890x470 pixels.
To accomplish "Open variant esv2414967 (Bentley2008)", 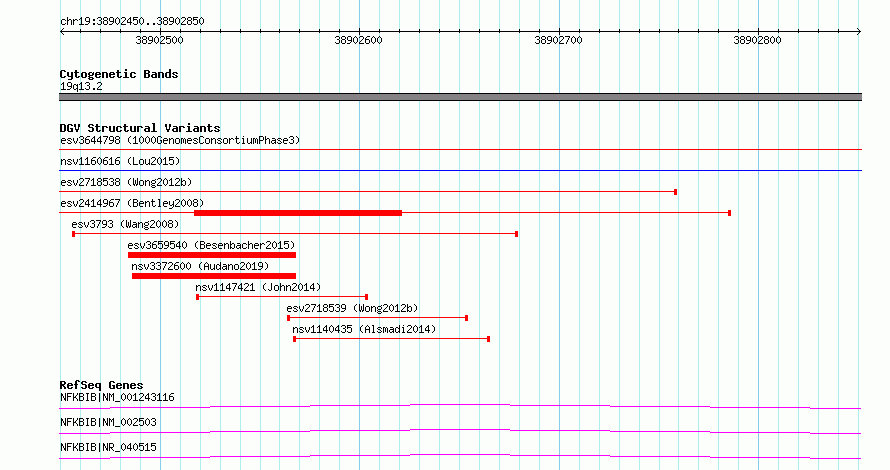I will 132,203.
